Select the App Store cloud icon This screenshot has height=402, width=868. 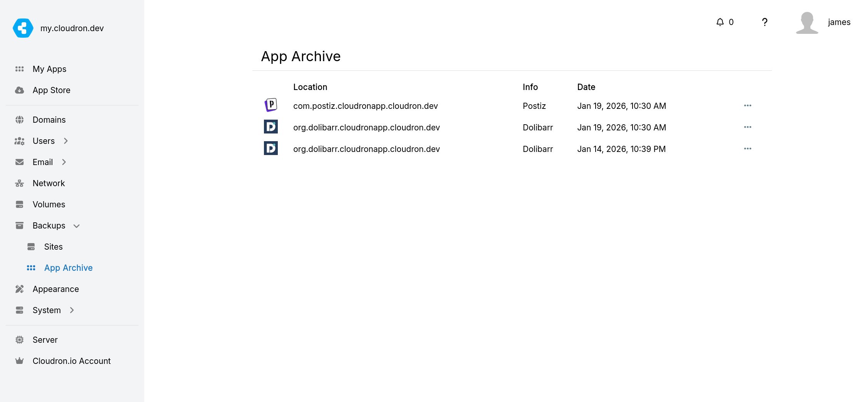(20, 90)
